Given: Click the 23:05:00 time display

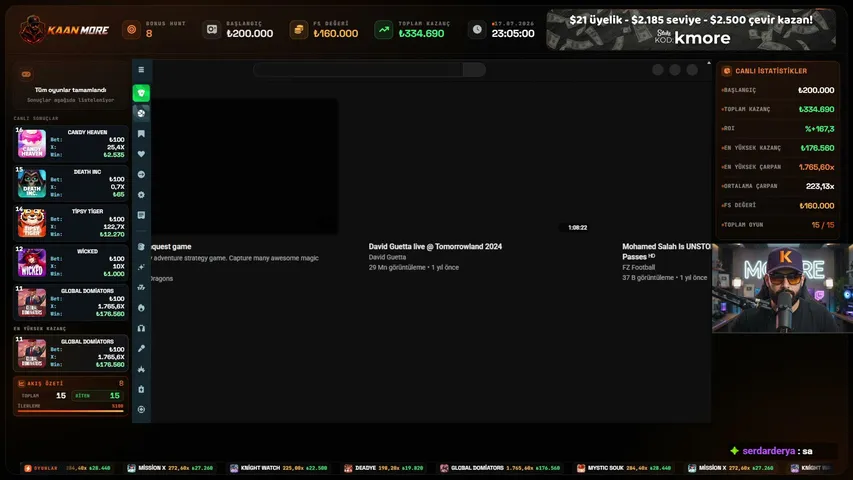Looking at the screenshot, I should pos(513,34).
